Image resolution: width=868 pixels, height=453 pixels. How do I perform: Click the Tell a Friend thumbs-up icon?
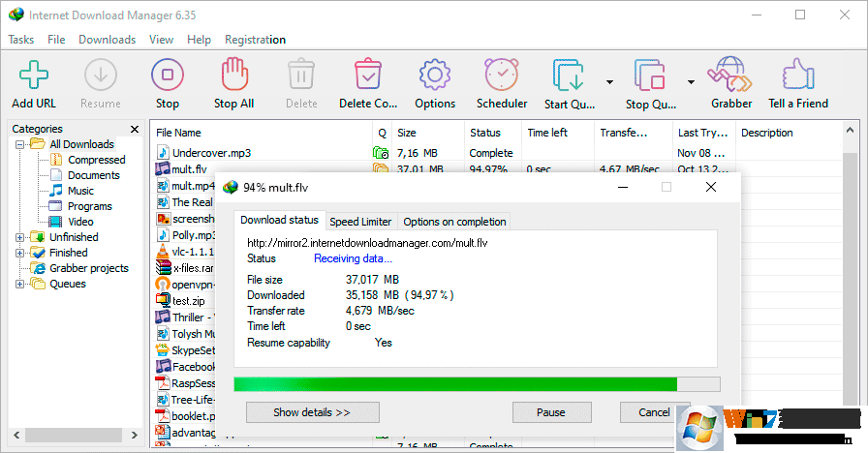coord(798,75)
